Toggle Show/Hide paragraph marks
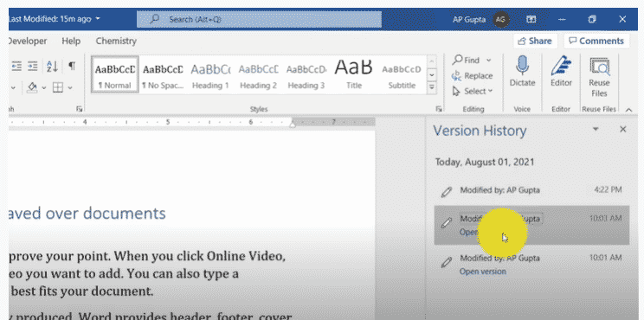Image resolution: width=644 pixels, height=320 pixels. point(72,66)
